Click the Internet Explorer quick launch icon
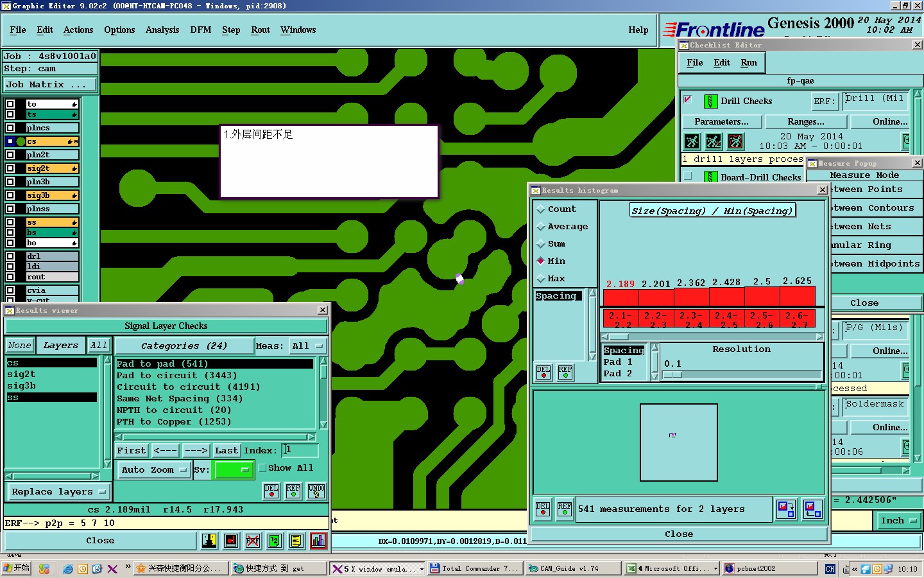Viewport: 924px width, 578px height. [x=67, y=568]
